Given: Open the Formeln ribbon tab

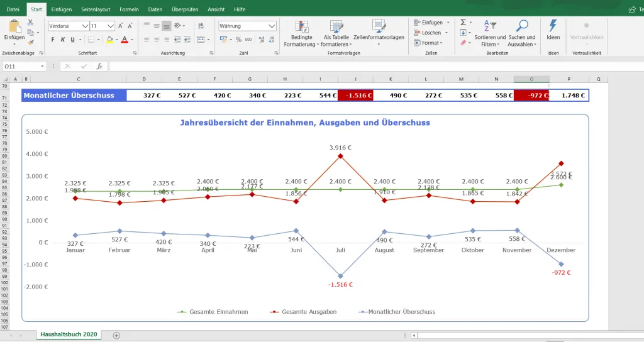Looking at the screenshot, I should (129, 9).
